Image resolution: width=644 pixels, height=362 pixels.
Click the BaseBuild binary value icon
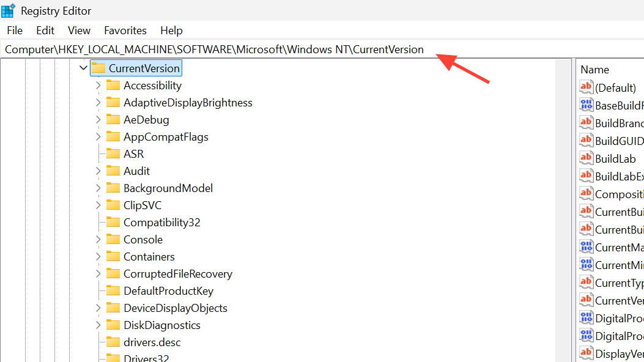point(587,105)
